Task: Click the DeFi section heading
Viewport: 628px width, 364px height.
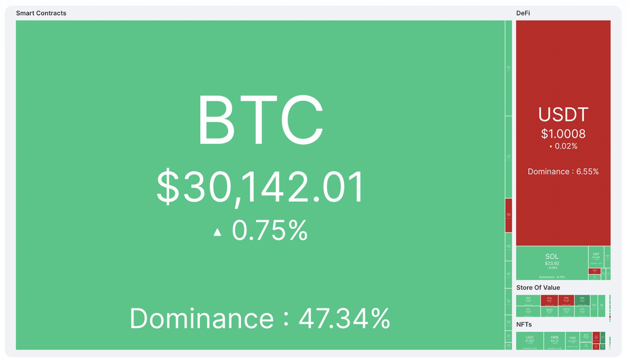Action: 523,13
